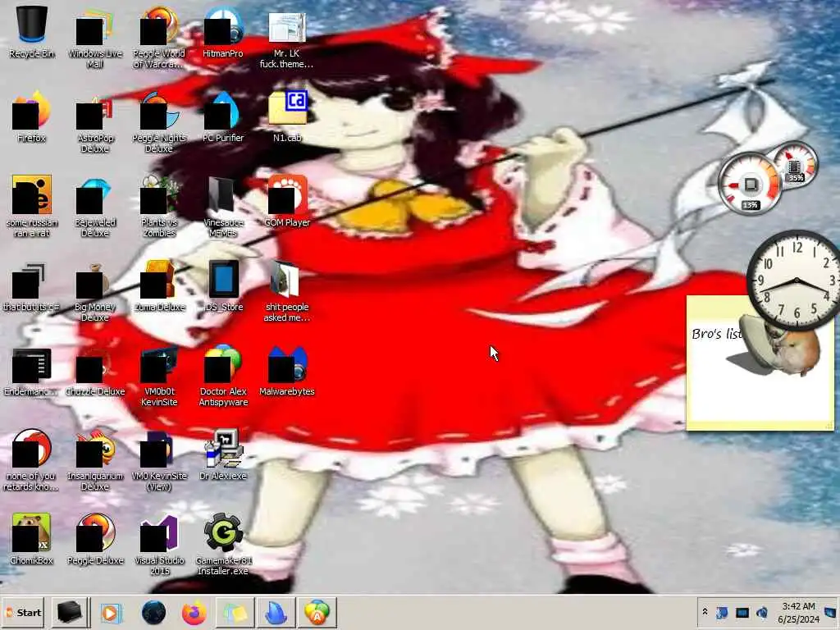Open VM0b0t KevinSite shortcut
Viewport: 840px width, 630px height.
158,377
